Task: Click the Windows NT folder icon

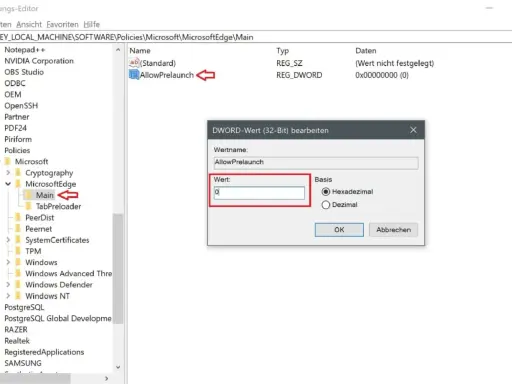Action: (x=18, y=296)
